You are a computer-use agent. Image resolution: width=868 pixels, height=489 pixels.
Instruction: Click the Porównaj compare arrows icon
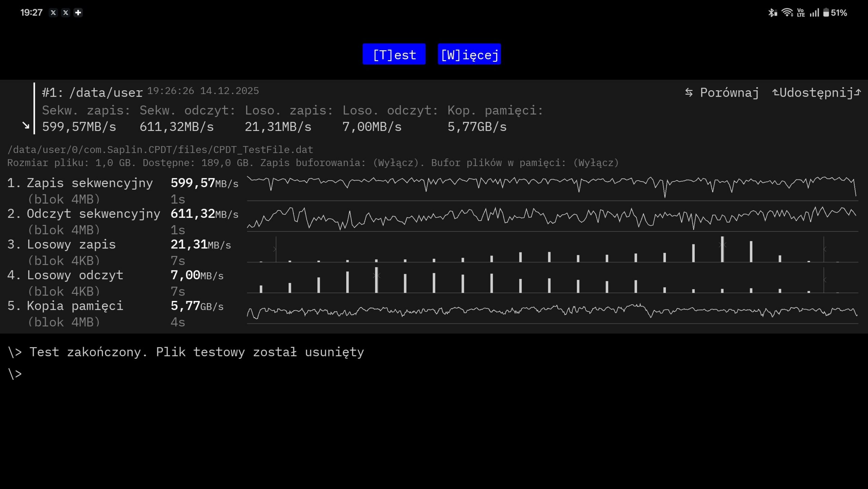coord(689,92)
